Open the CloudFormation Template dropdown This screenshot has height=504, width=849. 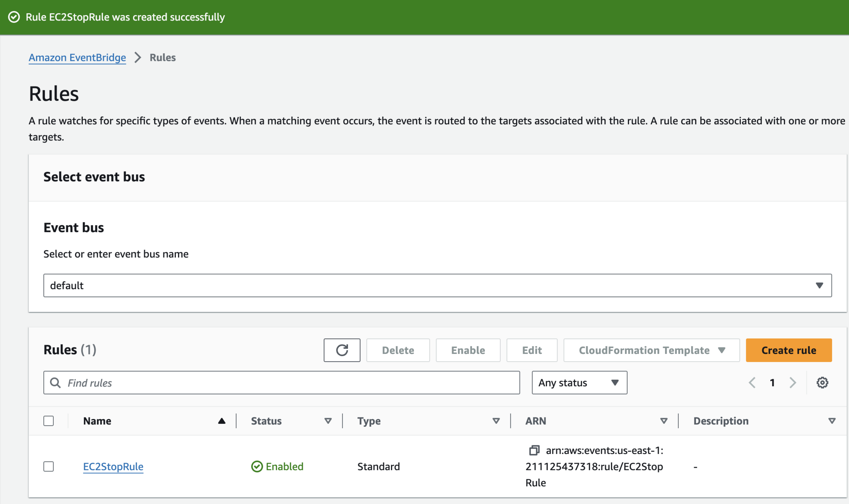pos(651,350)
